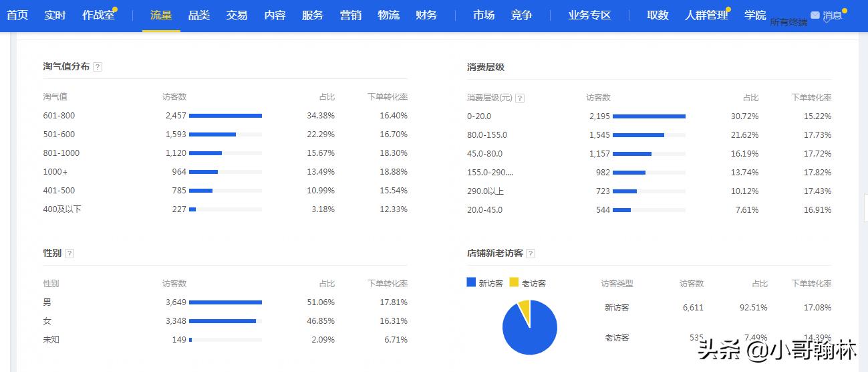Click the 801-1000 淘气值 row label
This screenshot has width=868, height=372.
61,153
